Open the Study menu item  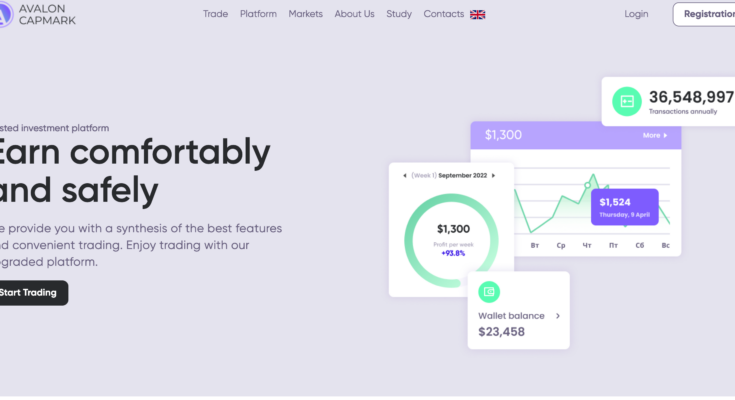click(x=399, y=14)
